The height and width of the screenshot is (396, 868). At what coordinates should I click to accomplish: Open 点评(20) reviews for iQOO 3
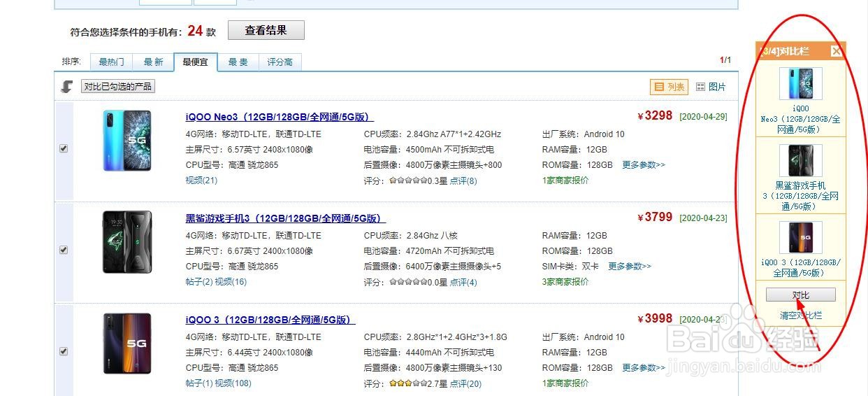(x=465, y=384)
